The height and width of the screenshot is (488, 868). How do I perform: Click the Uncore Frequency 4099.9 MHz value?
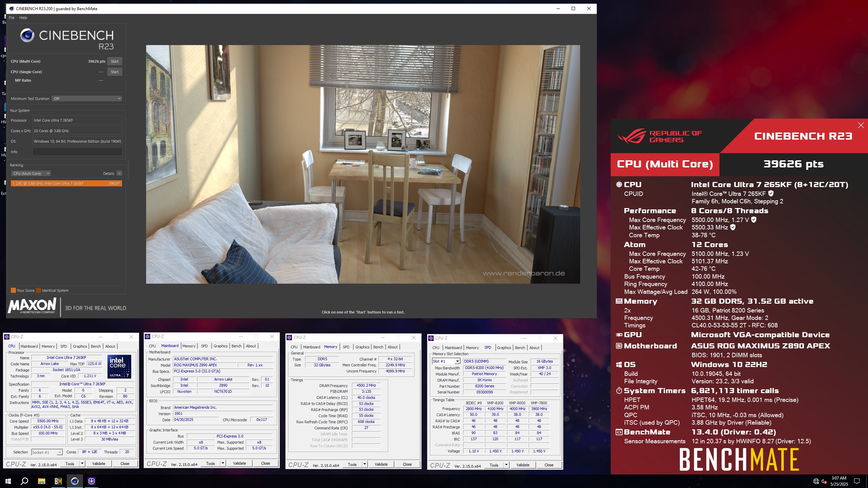click(395, 371)
